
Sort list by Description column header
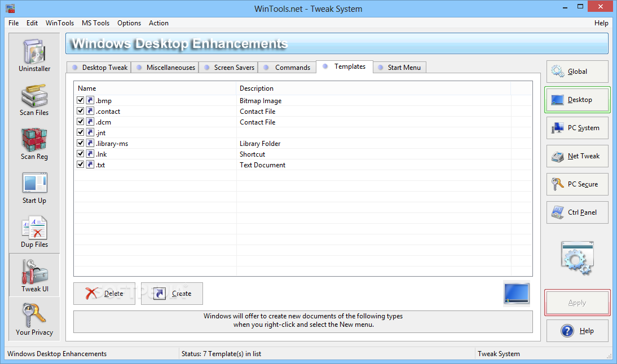pyautogui.click(x=373, y=88)
